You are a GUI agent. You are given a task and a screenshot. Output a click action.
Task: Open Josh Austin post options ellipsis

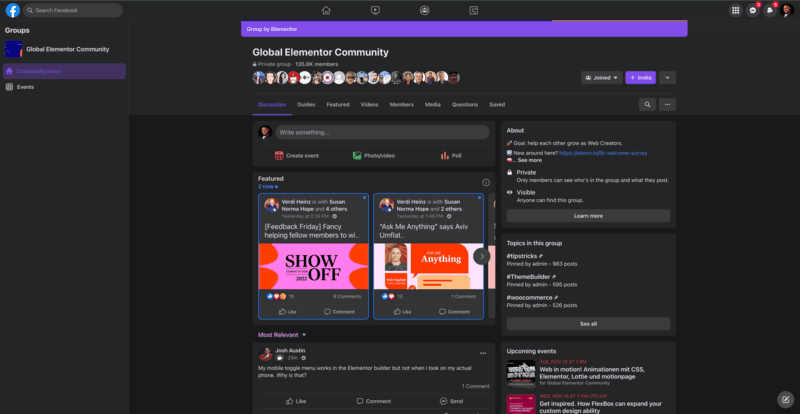(x=483, y=353)
